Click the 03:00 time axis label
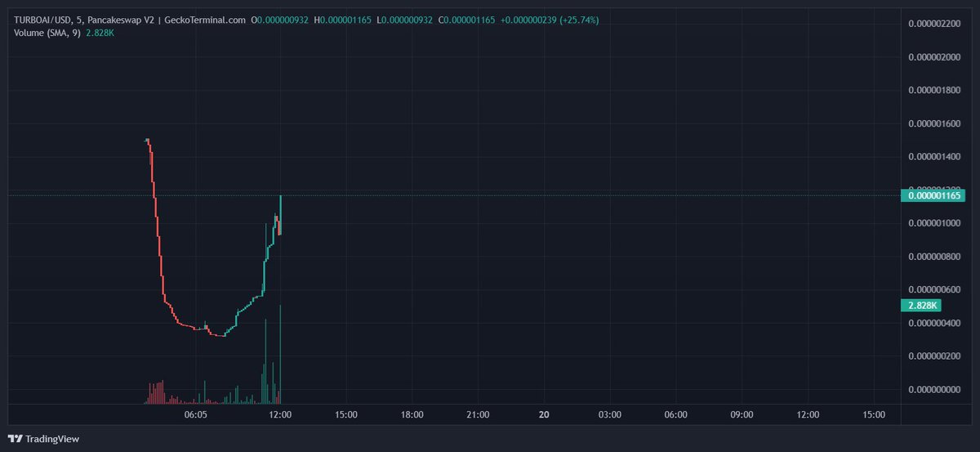This screenshot has width=980, height=452. [610, 415]
